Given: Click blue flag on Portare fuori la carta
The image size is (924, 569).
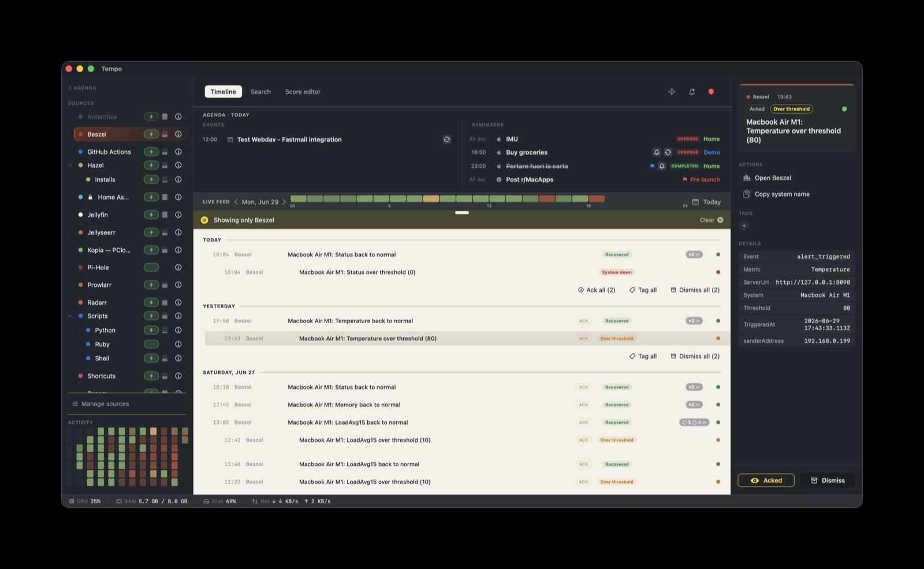Looking at the screenshot, I should (652, 166).
